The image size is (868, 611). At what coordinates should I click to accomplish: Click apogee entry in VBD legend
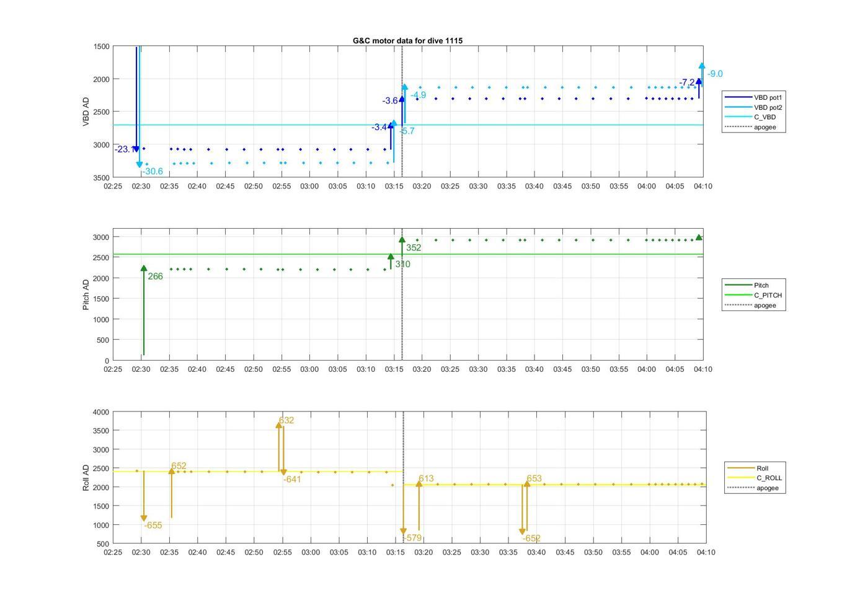click(751, 127)
